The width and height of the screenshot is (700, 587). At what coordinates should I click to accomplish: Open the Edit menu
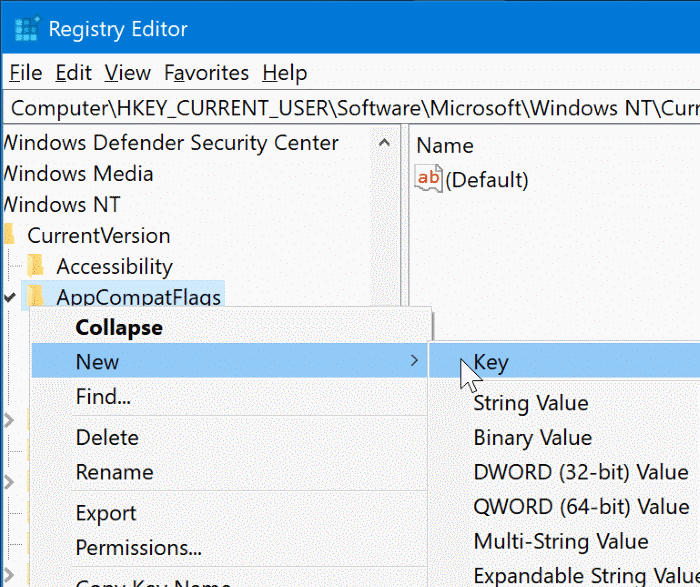(74, 73)
